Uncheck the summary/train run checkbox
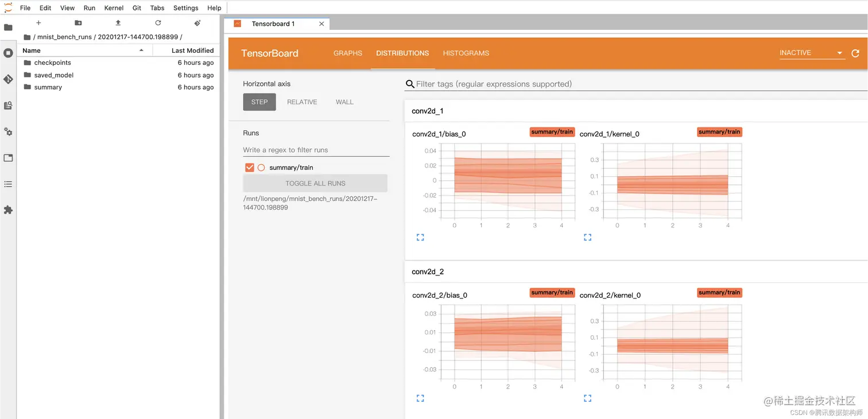868x419 pixels. 249,168
